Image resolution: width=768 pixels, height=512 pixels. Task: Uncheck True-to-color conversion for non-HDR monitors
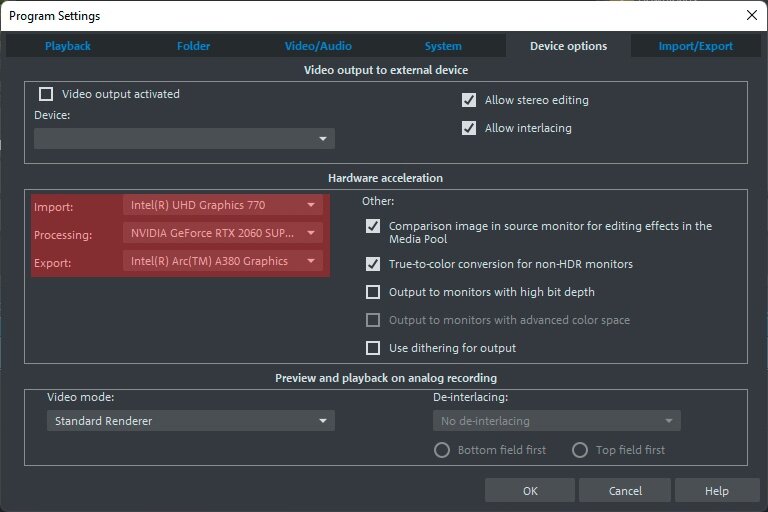pos(373,264)
